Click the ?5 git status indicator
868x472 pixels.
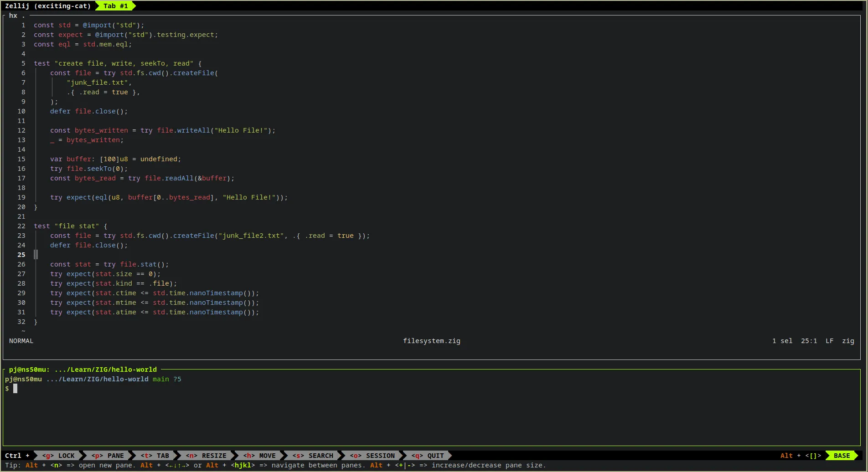click(177, 379)
